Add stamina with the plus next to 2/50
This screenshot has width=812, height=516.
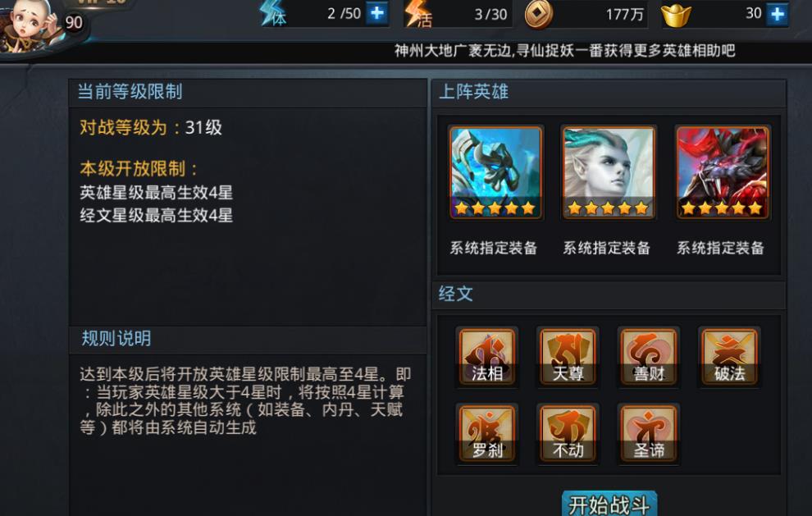coord(376,13)
